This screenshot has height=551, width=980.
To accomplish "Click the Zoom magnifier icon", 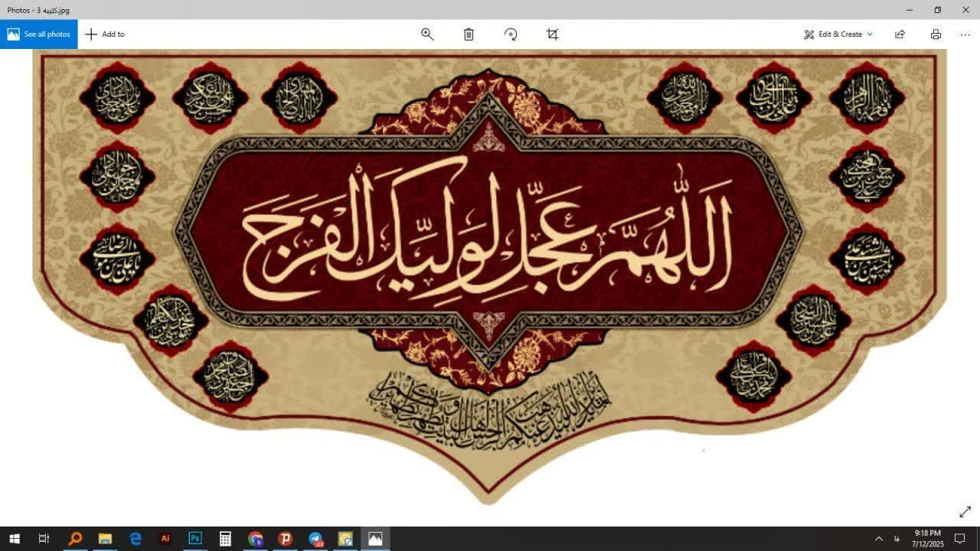I will click(x=427, y=34).
